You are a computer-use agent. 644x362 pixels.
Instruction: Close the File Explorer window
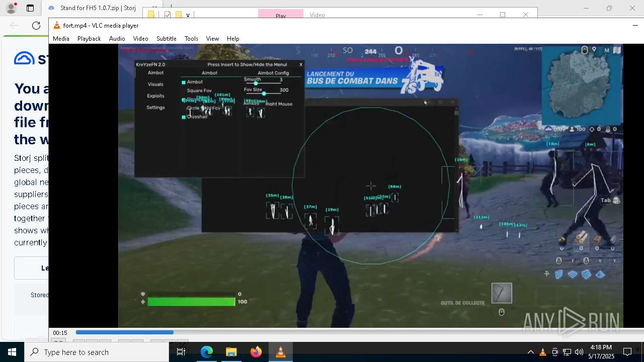click(x=526, y=15)
